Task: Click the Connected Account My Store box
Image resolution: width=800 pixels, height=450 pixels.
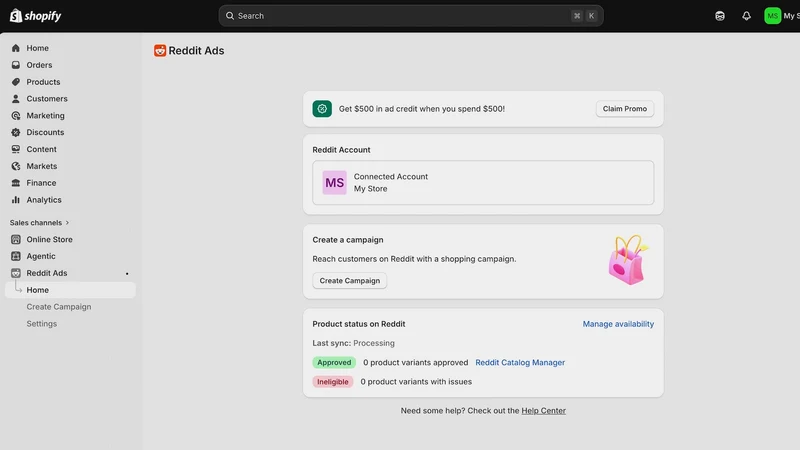Action: (x=483, y=183)
